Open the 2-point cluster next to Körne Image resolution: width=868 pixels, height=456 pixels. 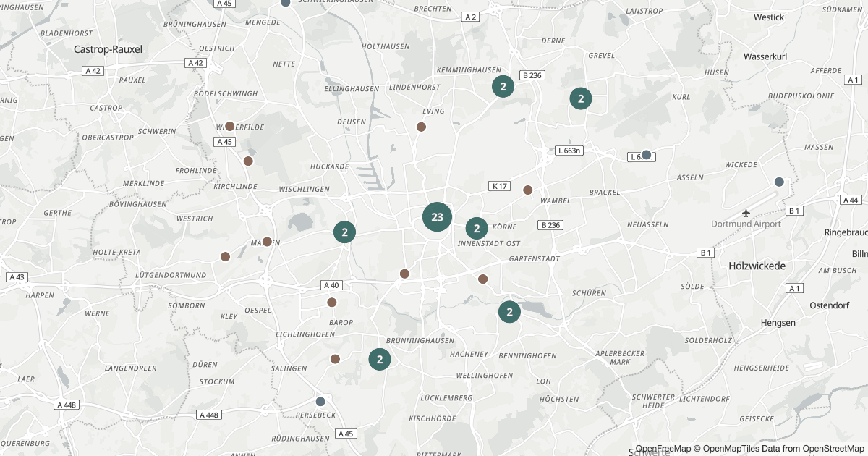pyautogui.click(x=477, y=229)
